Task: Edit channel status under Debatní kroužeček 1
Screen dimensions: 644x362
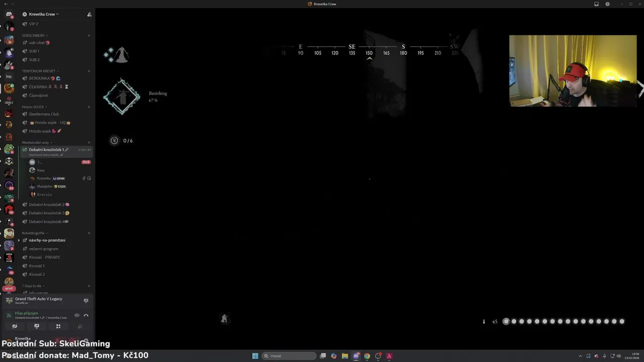Action: click(x=46, y=155)
